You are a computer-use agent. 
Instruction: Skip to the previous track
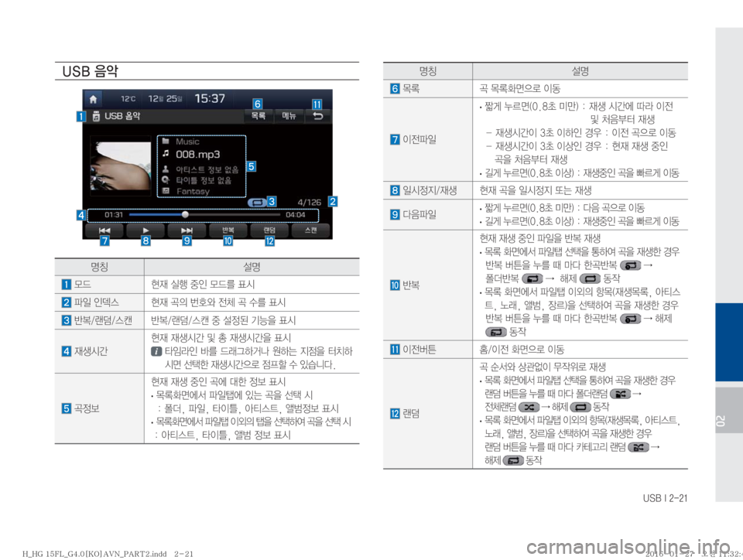[106, 230]
